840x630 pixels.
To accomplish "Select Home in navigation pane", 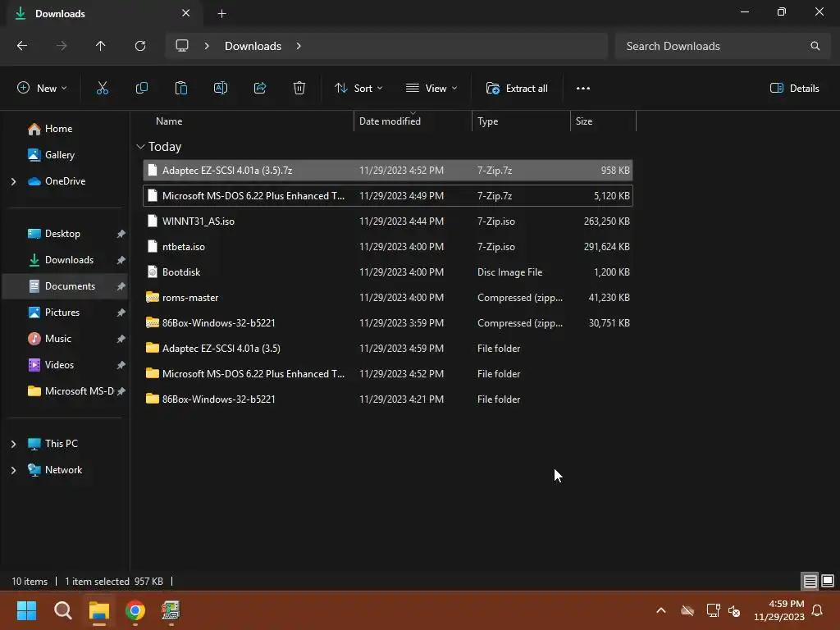I will pos(59,129).
